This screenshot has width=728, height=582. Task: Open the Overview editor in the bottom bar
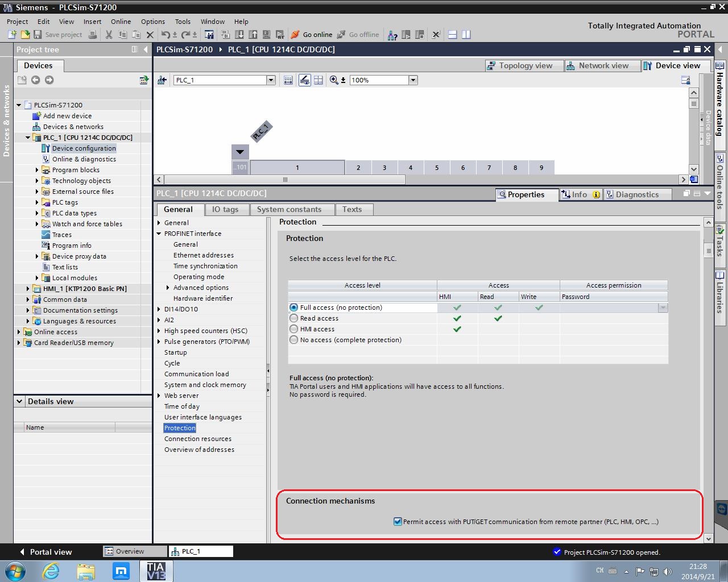[135, 551]
